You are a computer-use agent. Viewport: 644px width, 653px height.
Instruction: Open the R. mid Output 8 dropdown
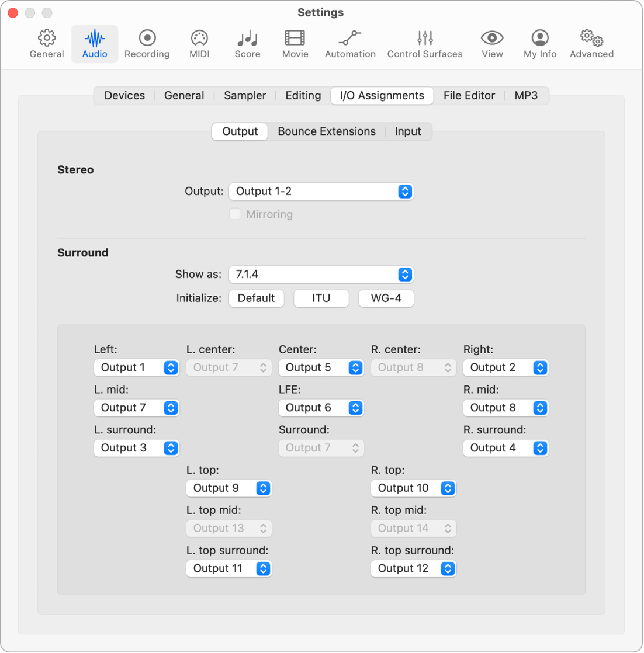click(505, 408)
